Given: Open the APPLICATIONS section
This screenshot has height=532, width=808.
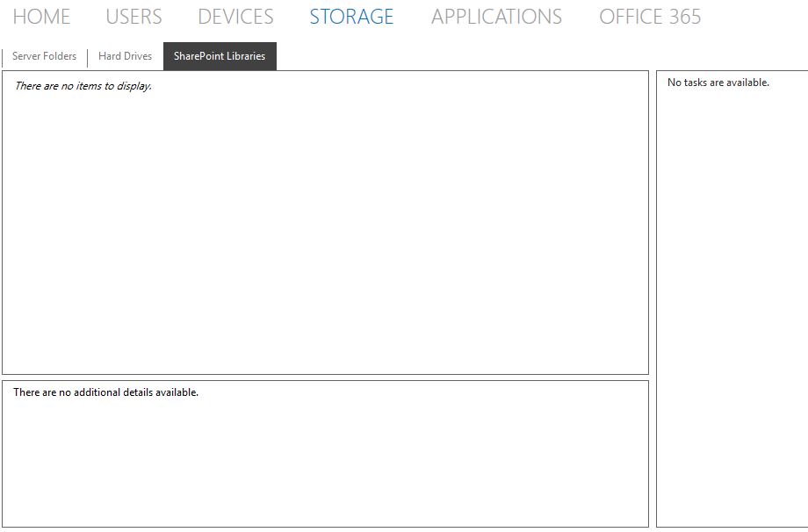Looking at the screenshot, I should (x=496, y=17).
